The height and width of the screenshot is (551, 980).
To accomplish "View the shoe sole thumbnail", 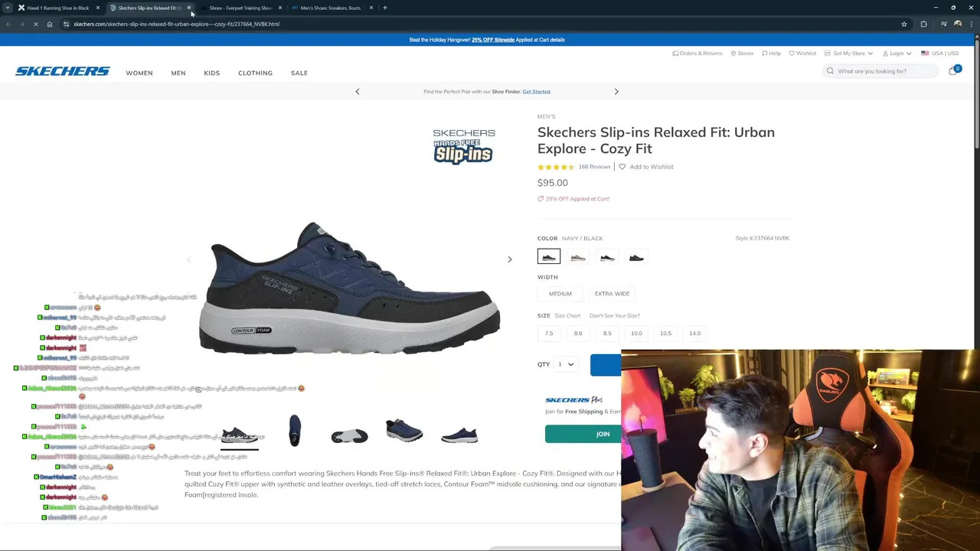I will click(349, 435).
